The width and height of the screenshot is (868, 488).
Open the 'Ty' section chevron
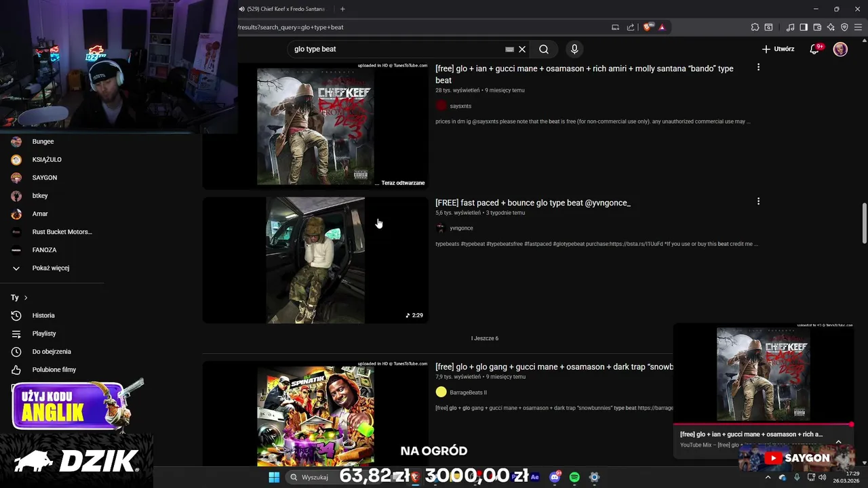26,298
